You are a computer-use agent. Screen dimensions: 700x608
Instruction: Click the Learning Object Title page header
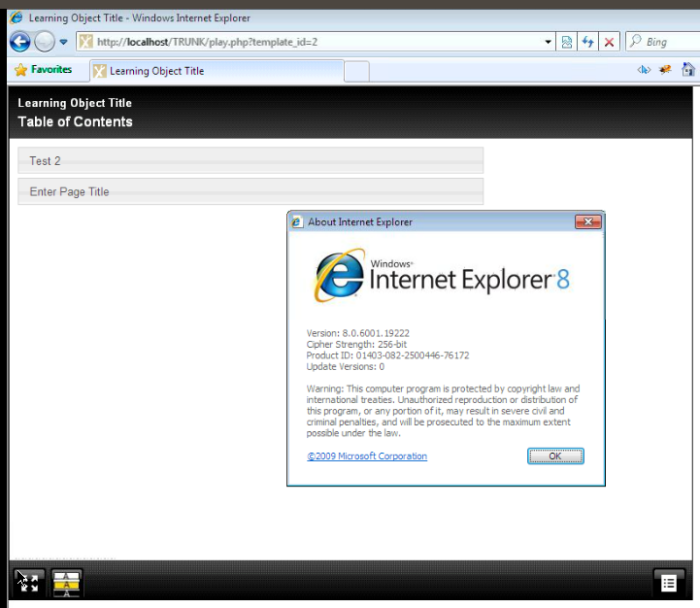click(75, 103)
